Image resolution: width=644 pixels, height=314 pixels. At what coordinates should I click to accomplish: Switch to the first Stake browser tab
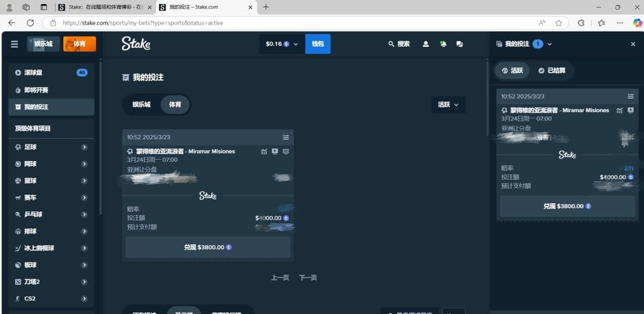click(x=105, y=7)
